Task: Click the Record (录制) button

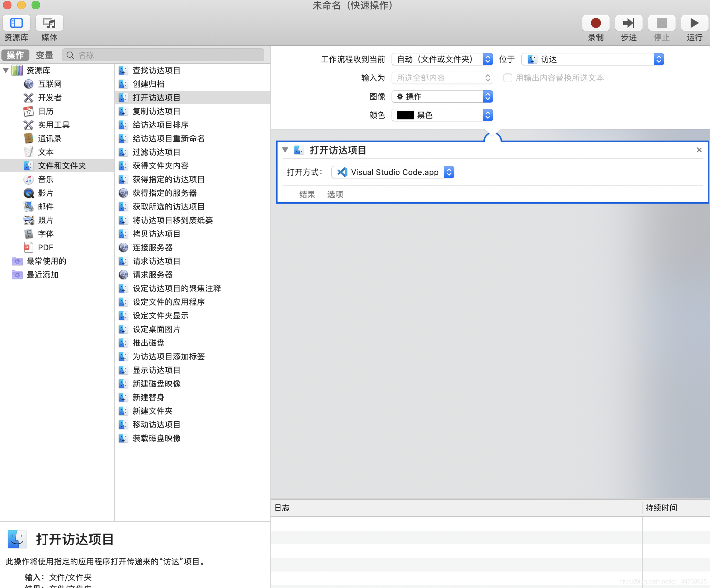Action: point(596,23)
